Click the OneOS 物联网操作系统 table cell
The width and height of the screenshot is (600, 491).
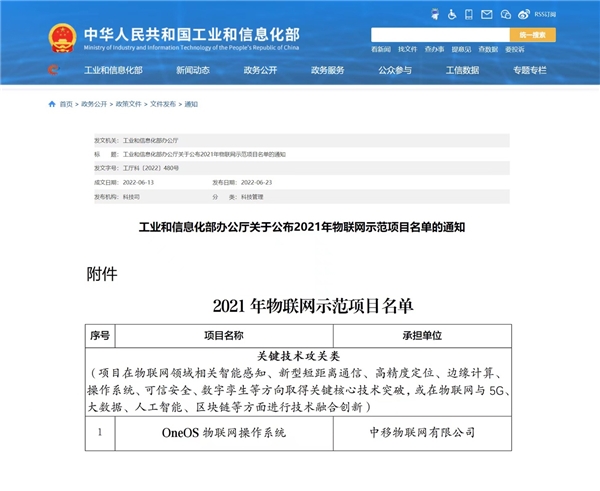[x=224, y=433]
